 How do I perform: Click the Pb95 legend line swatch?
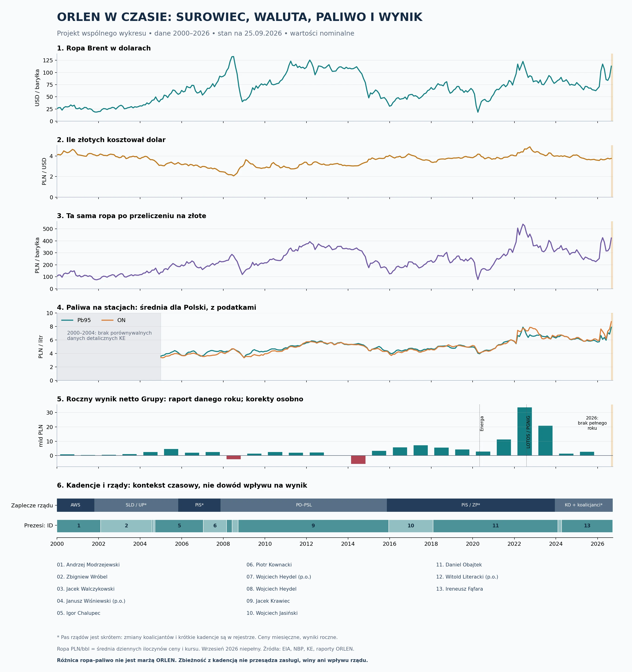67,320
